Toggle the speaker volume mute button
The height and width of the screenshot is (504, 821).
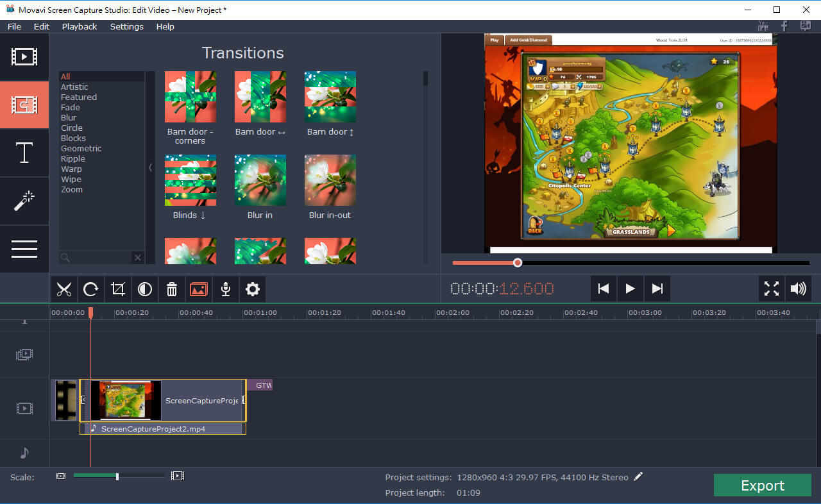click(798, 289)
